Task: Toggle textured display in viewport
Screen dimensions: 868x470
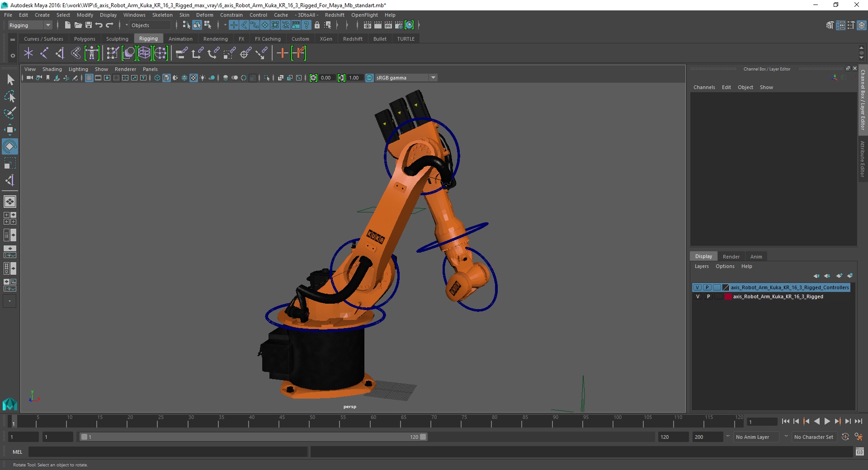Action: click(x=193, y=78)
